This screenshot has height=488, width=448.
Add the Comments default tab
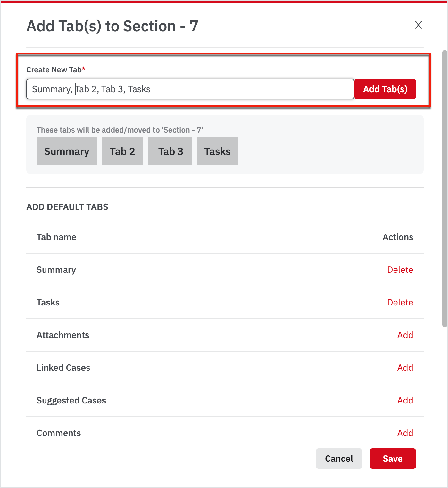click(x=405, y=433)
